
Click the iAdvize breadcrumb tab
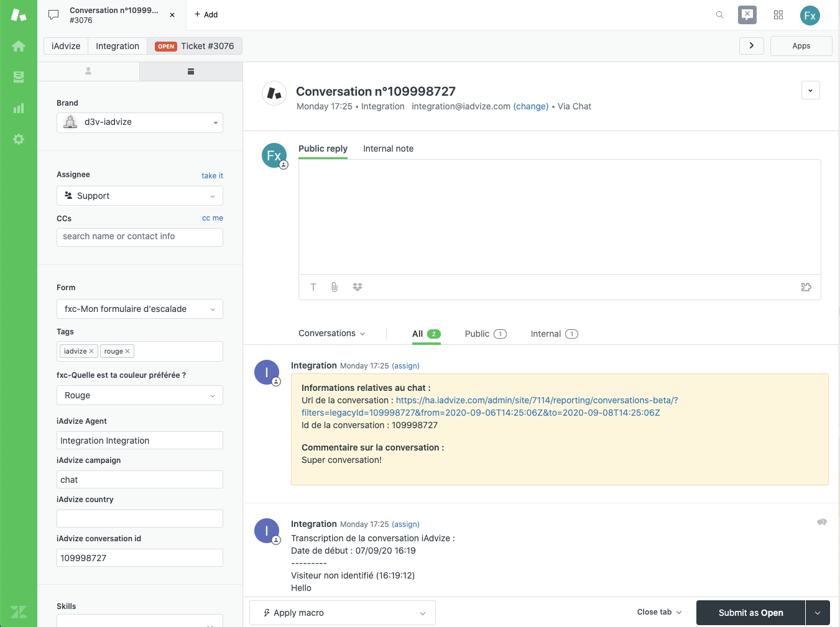[66, 46]
